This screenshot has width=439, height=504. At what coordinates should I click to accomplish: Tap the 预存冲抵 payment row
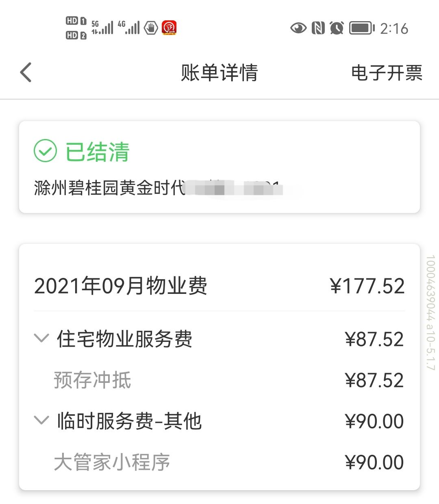coord(219,380)
